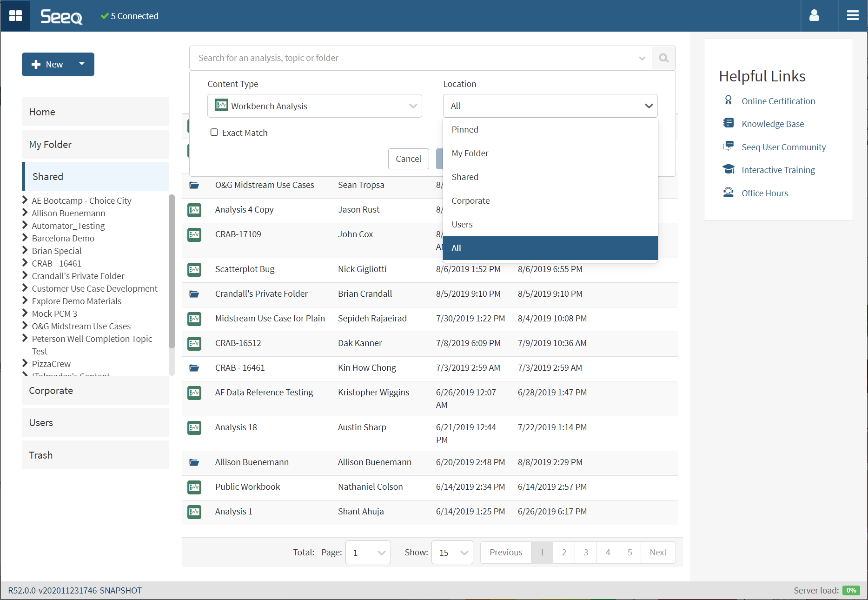Click the Crandall's Private Folder folder icon
The image size is (868, 600).
coord(194,294)
